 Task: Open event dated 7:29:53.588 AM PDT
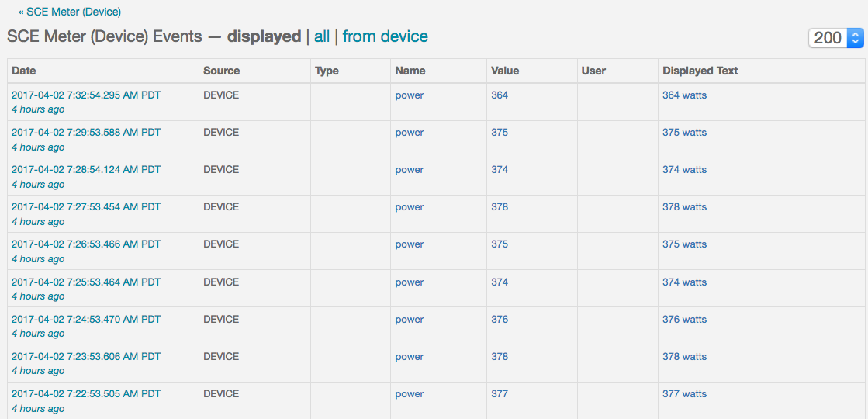pyautogui.click(x=86, y=132)
